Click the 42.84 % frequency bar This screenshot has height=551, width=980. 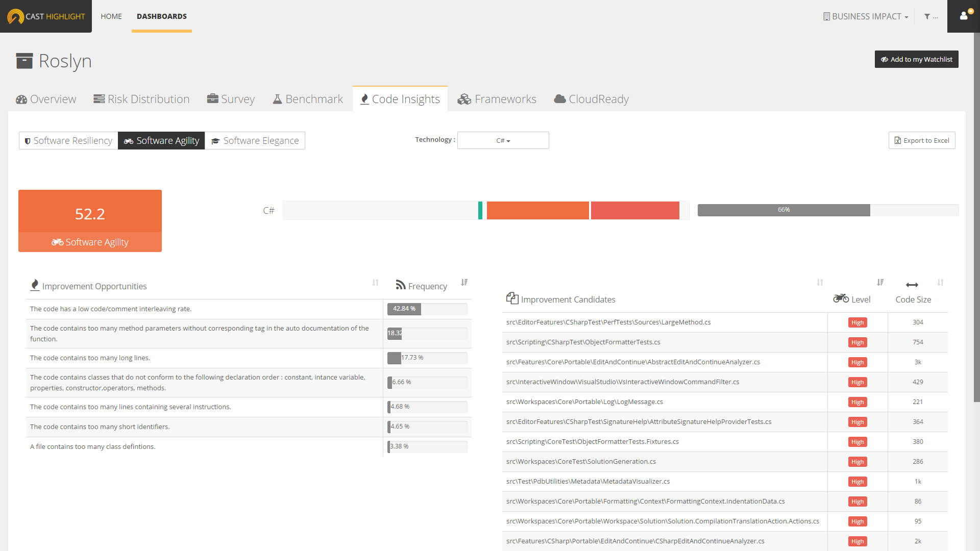tap(427, 309)
